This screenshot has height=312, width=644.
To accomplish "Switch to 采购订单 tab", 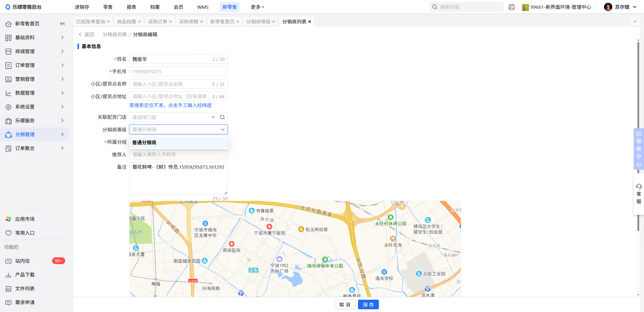I will pyautogui.click(x=157, y=22).
